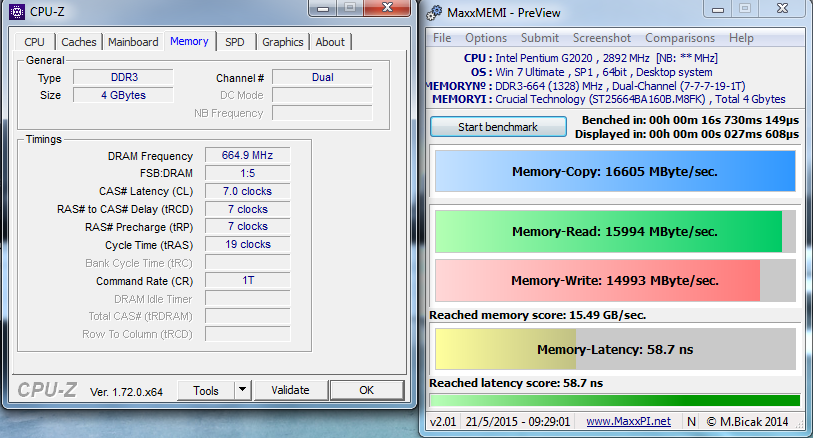Image resolution: width=813 pixels, height=438 pixels.
Task: Click the '21/5/2015 - 09:29:01' status entry
Action: pyautogui.click(x=518, y=421)
